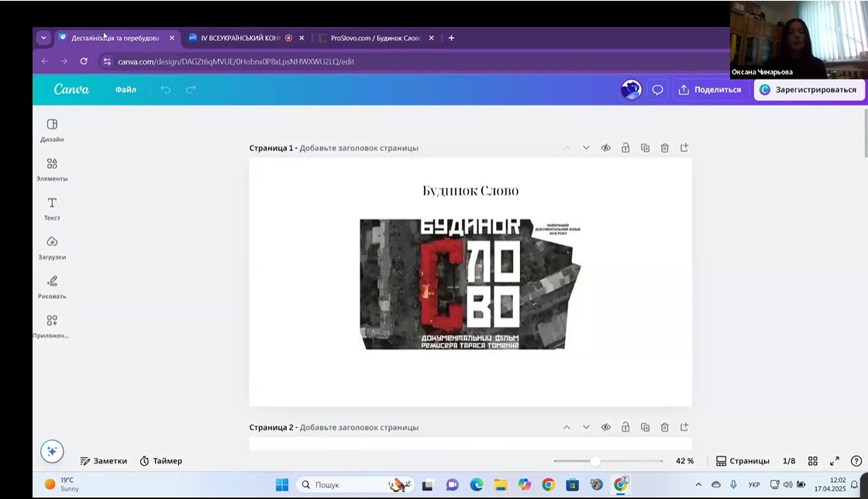Hide Страница 2 with the eye icon
Viewport: 868px width, 499px height.
[x=606, y=427]
